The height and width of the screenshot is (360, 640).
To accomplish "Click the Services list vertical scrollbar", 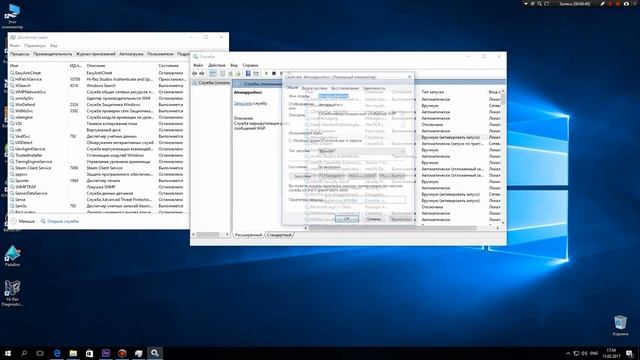I will 503,157.
